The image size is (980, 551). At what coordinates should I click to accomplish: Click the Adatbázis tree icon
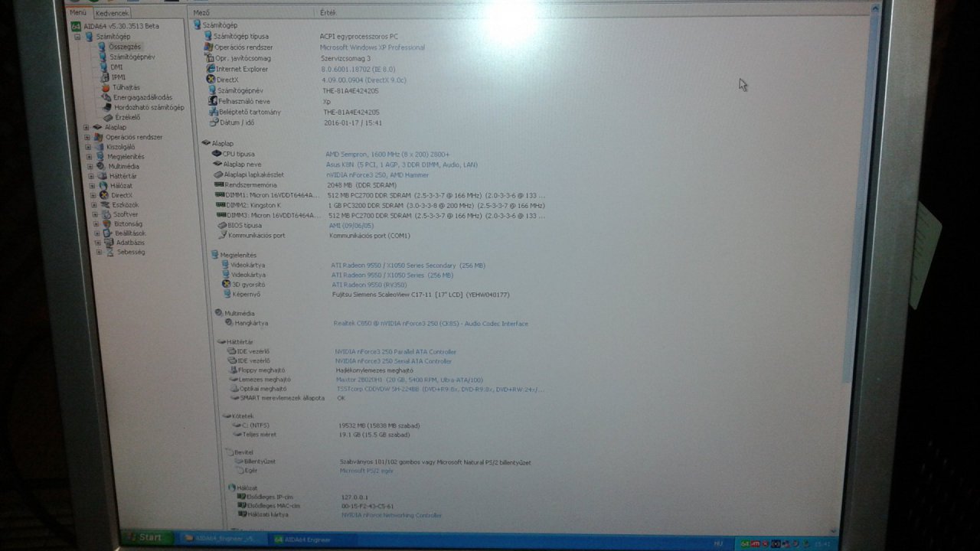pos(109,243)
